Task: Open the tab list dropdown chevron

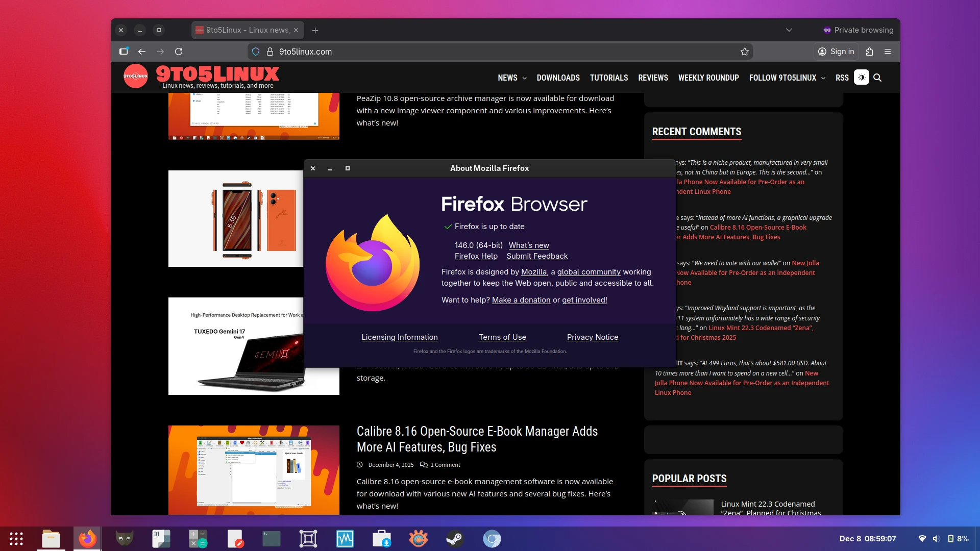Action: click(x=789, y=30)
